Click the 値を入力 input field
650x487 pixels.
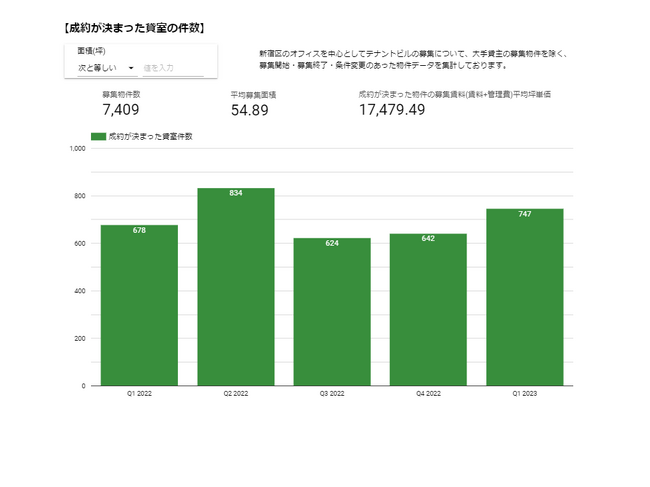(172, 68)
